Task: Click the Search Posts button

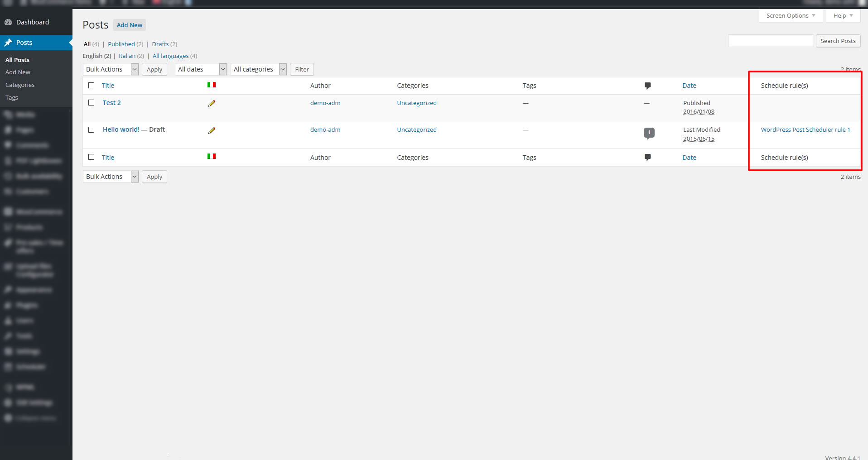Action: point(838,41)
